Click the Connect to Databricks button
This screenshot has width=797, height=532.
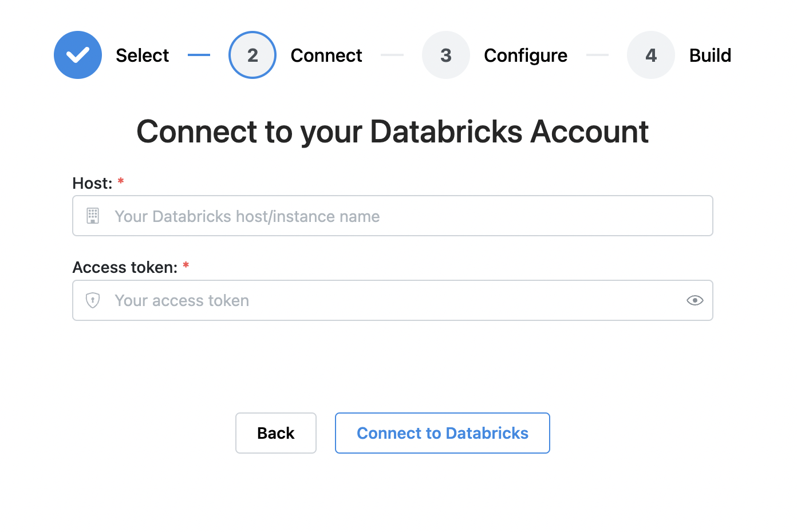[442, 433]
